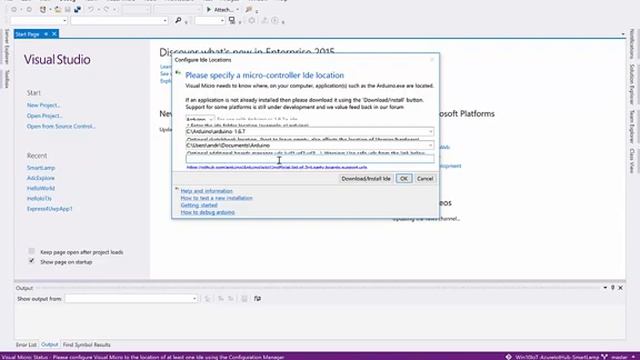Open Notifications side tab on right
The width and height of the screenshot is (640, 360).
[632, 44]
